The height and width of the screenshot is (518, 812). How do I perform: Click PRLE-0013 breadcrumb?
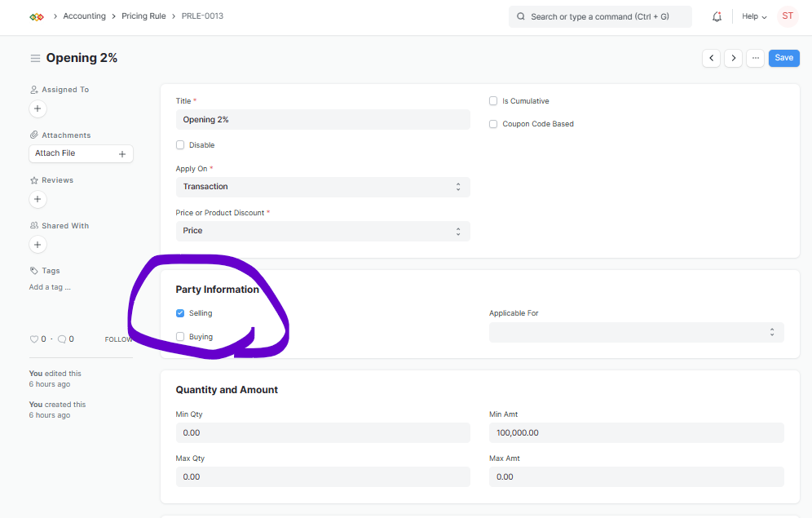tap(202, 16)
